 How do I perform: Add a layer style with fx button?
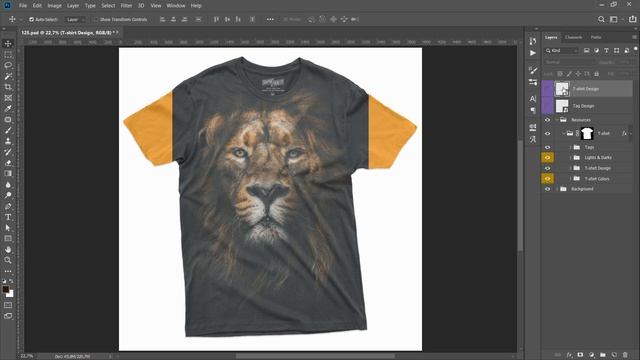point(569,355)
